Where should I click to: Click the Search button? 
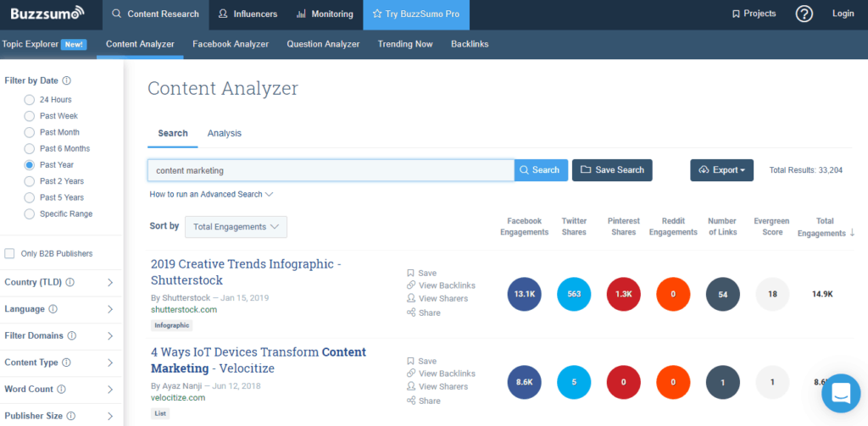(541, 170)
